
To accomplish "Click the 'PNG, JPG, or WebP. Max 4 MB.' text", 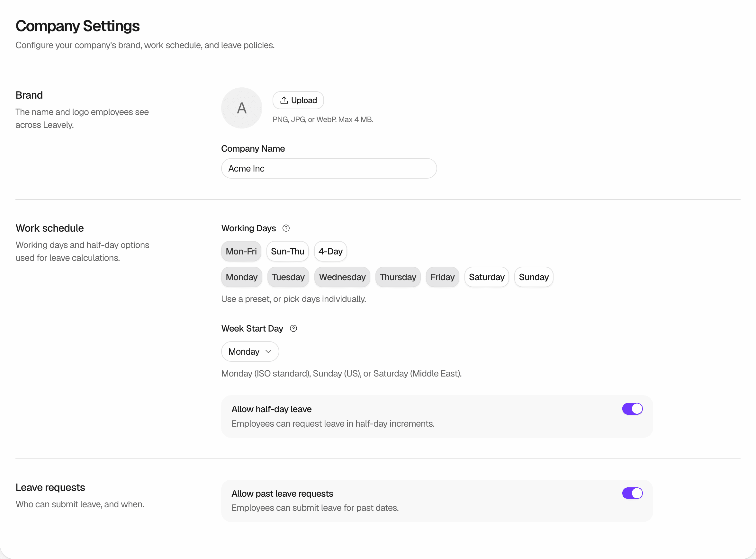I will coord(323,120).
